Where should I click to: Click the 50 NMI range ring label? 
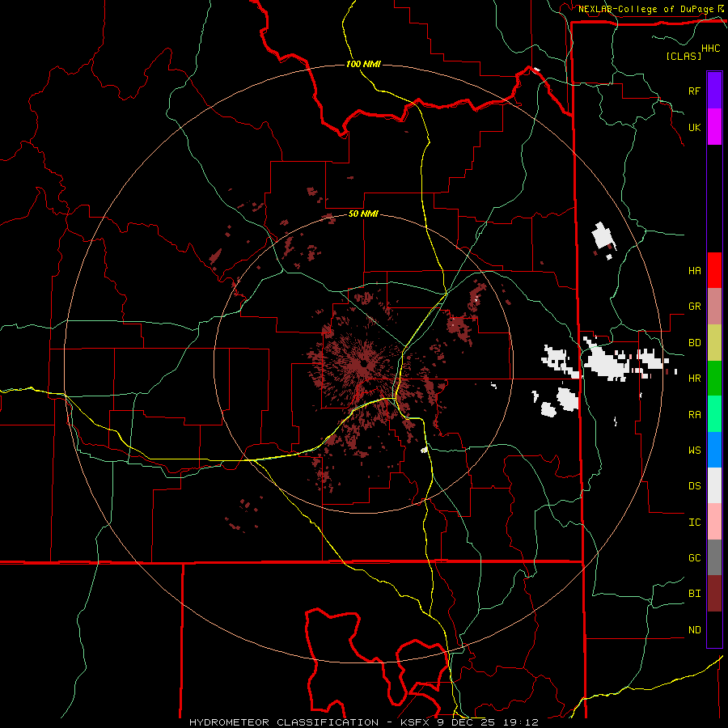coord(363,214)
